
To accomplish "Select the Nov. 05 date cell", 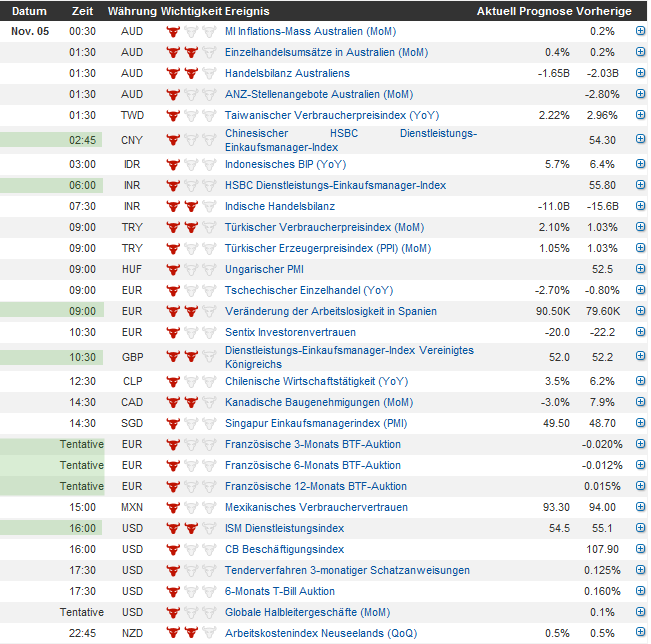I will coord(30,32).
